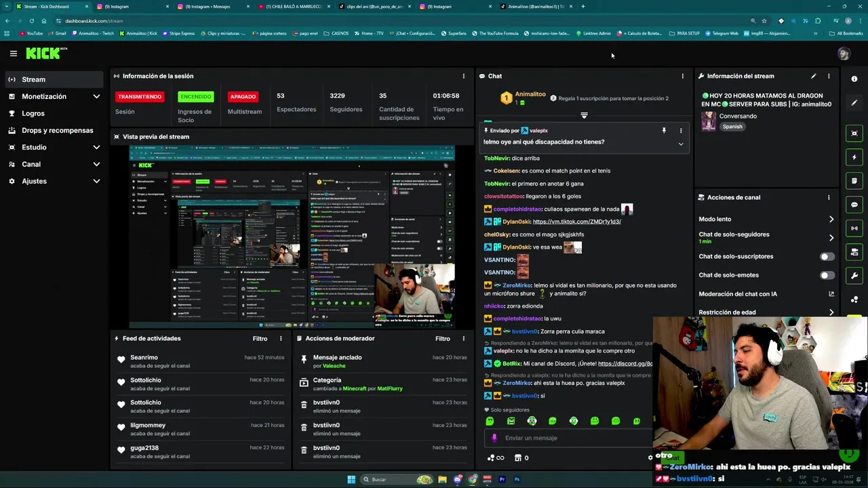Open YouTube bookmark in bookmarks bar
This screenshot has height=488, width=868.
31,33
